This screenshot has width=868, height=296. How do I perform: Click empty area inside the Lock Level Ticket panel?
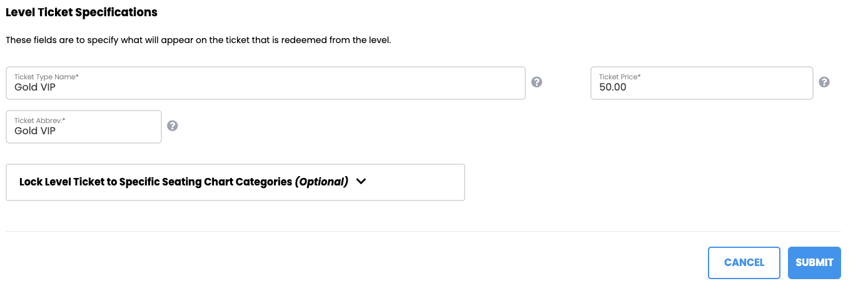(x=416, y=182)
